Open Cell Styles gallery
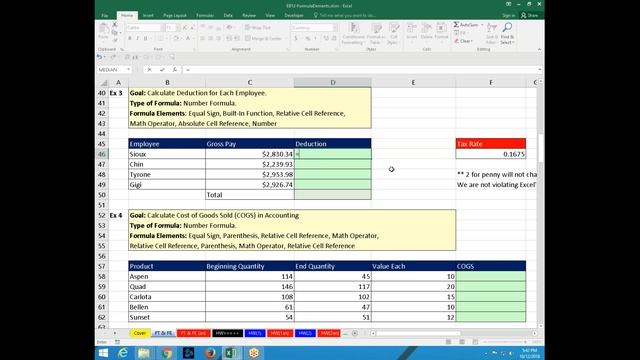The width and height of the screenshot is (640, 360). (x=393, y=33)
